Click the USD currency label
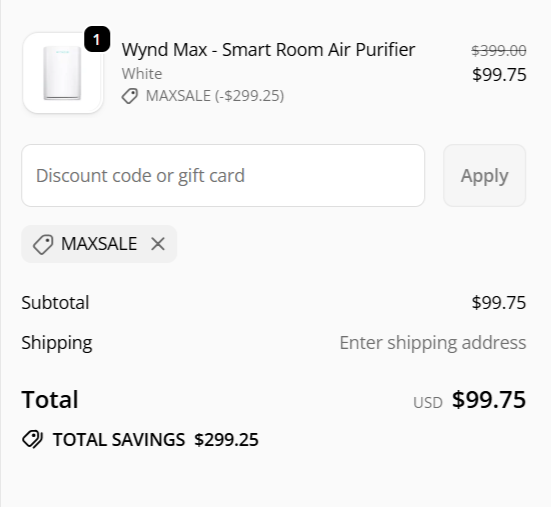The height and width of the screenshot is (507, 551). 428,403
